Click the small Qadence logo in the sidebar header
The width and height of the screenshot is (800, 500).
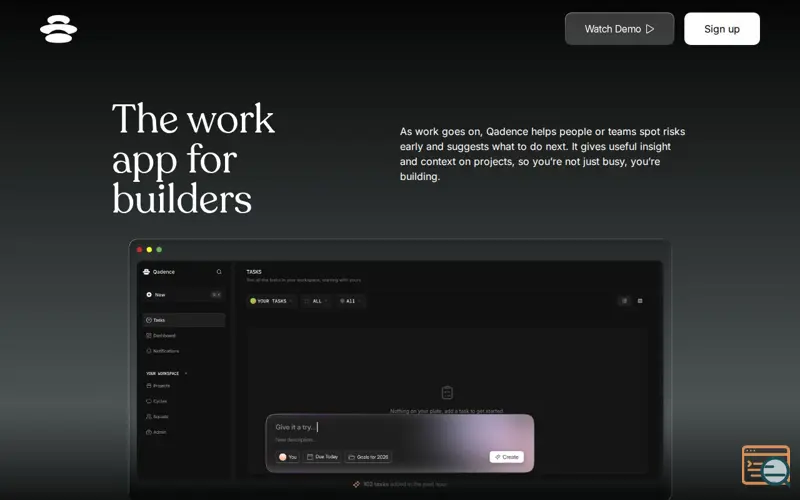[x=146, y=272]
